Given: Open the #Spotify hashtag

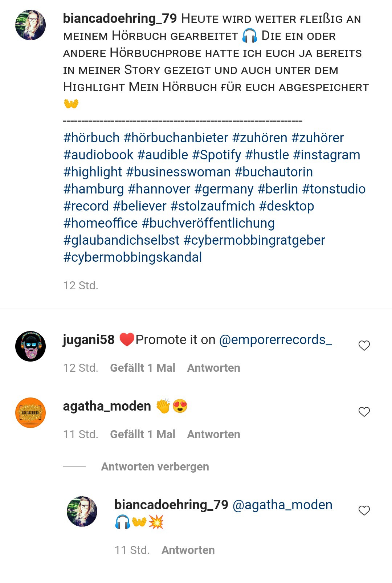Looking at the screenshot, I should point(217,155).
